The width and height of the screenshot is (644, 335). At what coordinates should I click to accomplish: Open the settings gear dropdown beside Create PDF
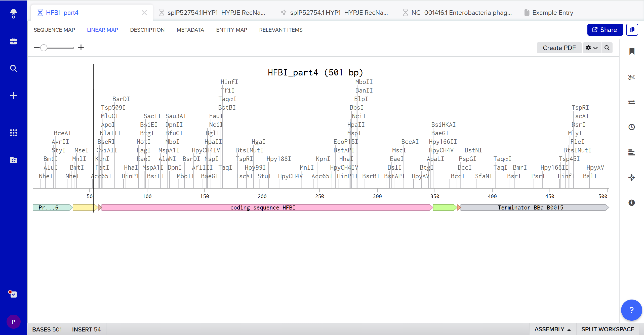[x=591, y=48]
